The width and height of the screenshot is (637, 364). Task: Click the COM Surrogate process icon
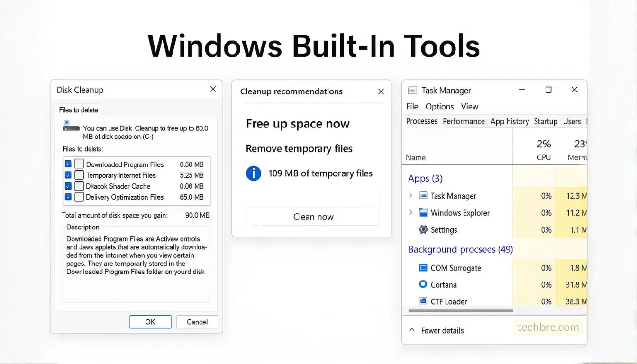[422, 268]
